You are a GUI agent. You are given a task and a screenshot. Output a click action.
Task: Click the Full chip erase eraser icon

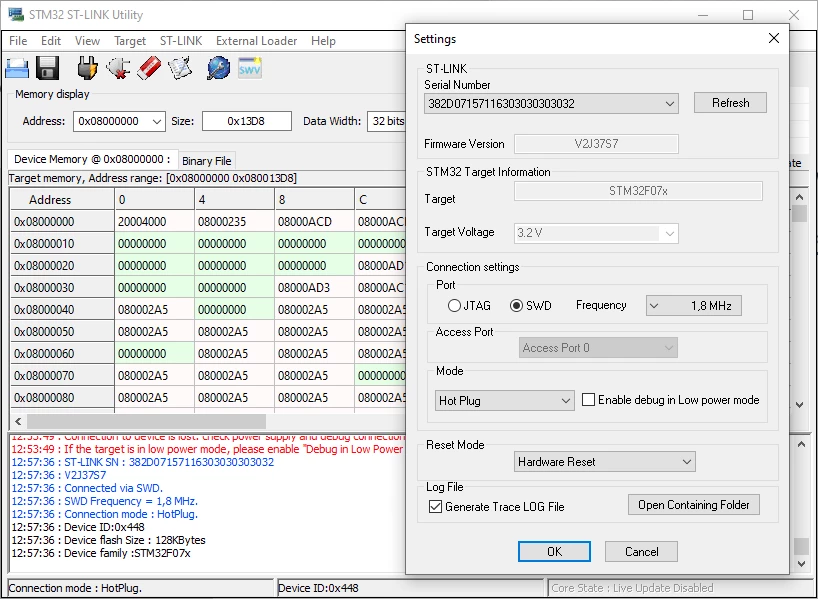[149, 68]
